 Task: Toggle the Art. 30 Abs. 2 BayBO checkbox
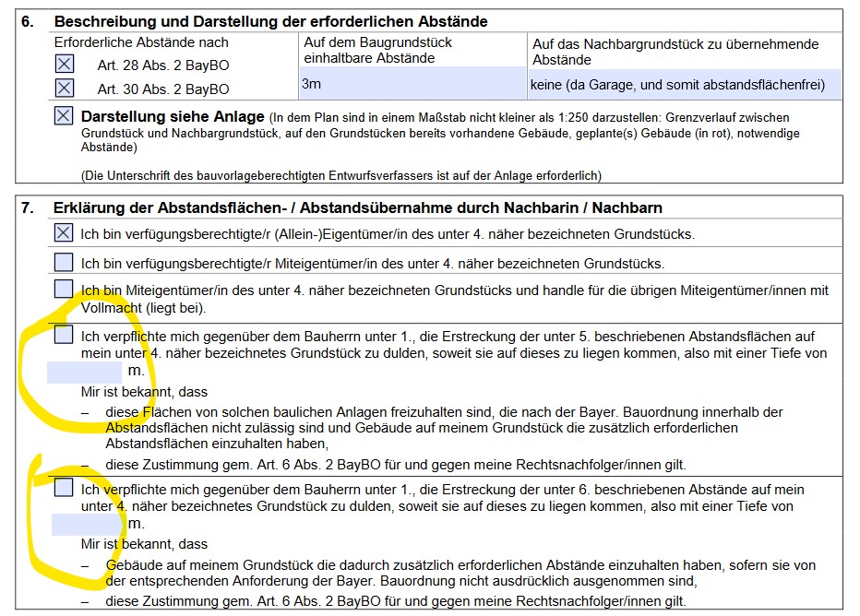(64, 89)
